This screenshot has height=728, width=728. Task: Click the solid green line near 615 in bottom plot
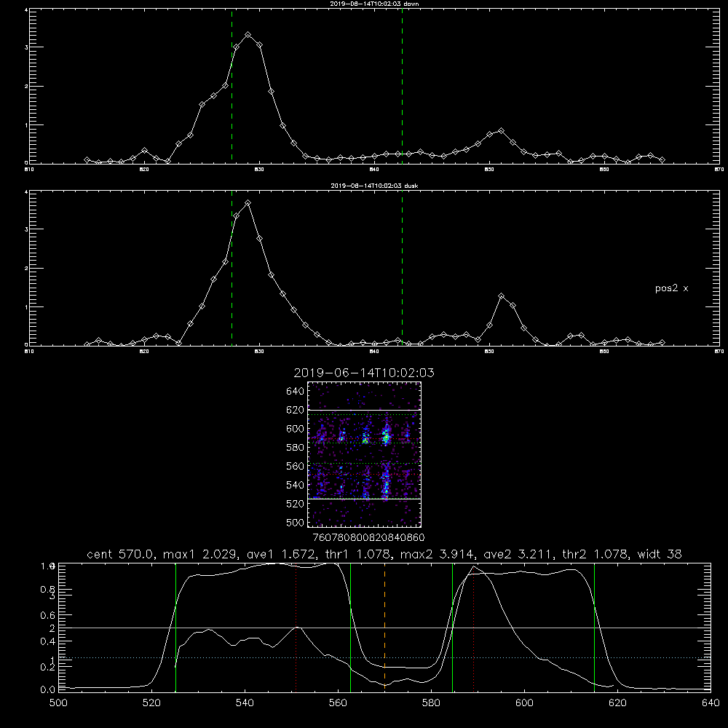(x=594, y=628)
